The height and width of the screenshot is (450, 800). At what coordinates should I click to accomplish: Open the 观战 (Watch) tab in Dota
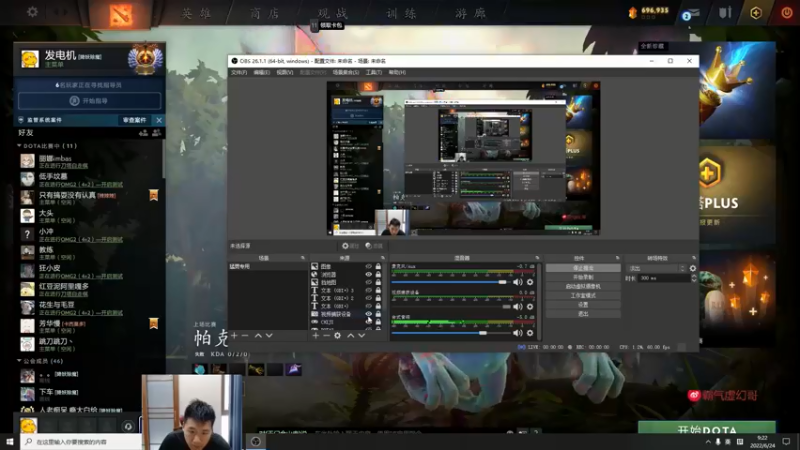(333, 13)
